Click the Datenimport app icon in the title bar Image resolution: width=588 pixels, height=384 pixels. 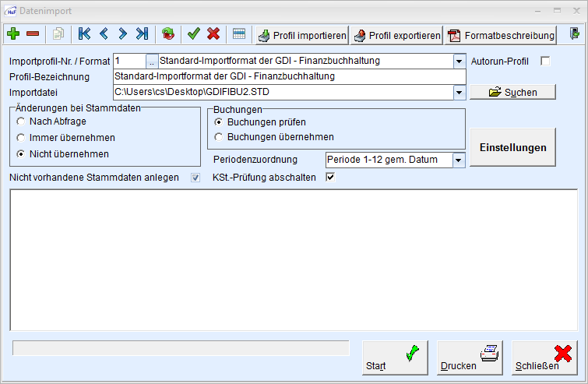[x=10, y=11]
